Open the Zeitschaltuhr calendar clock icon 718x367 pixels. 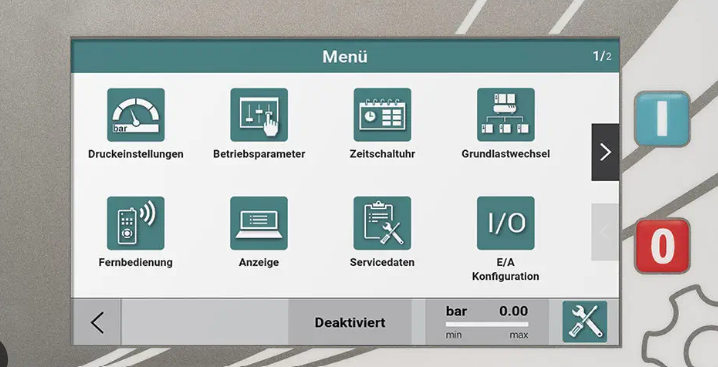pyautogui.click(x=382, y=115)
